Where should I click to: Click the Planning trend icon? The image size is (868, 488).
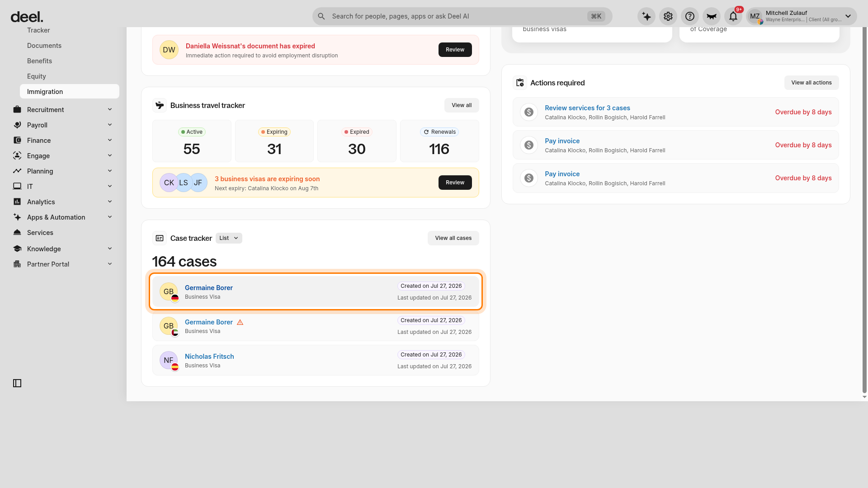(x=17, y=171)
